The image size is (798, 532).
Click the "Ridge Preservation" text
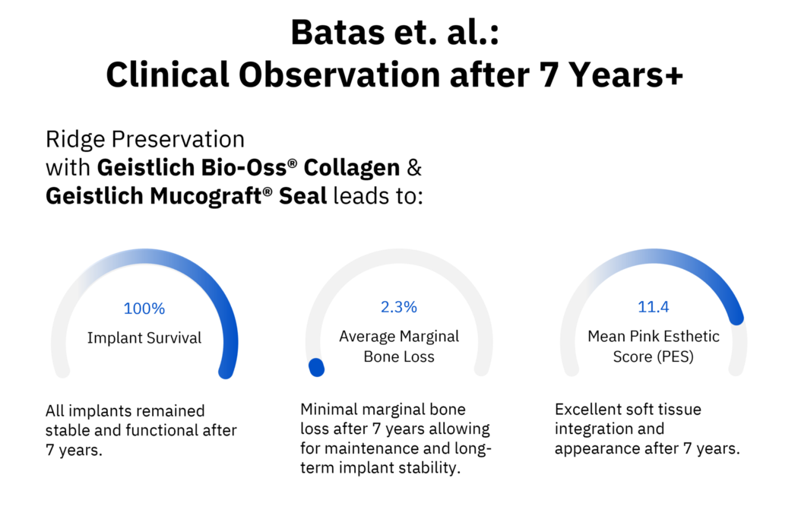pyautogui.click(x=145, y=140)
